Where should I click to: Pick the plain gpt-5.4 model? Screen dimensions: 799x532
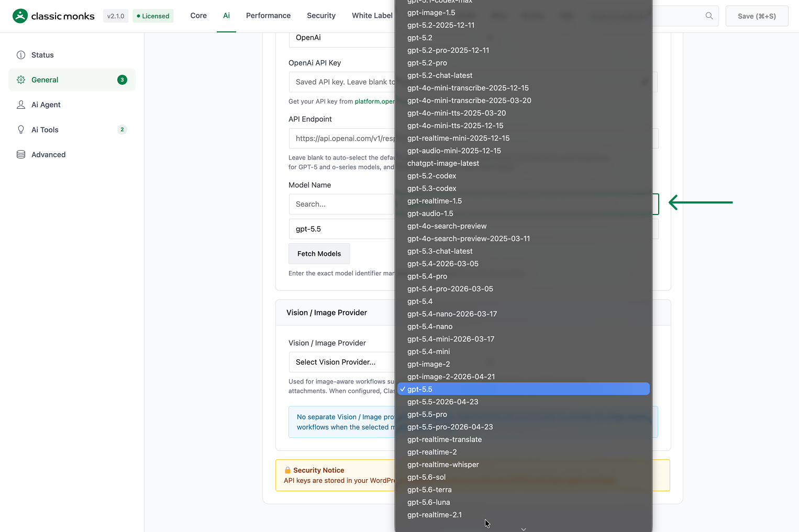[524, 301]
